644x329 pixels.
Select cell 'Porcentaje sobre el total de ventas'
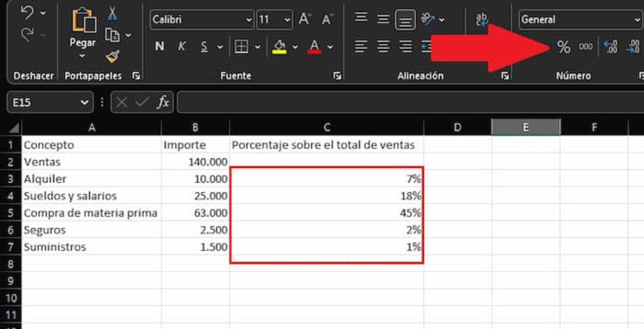(326, 145)
